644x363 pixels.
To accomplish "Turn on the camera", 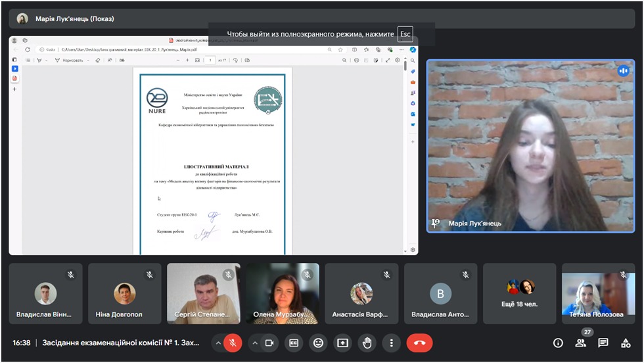I will coord(269,343).
